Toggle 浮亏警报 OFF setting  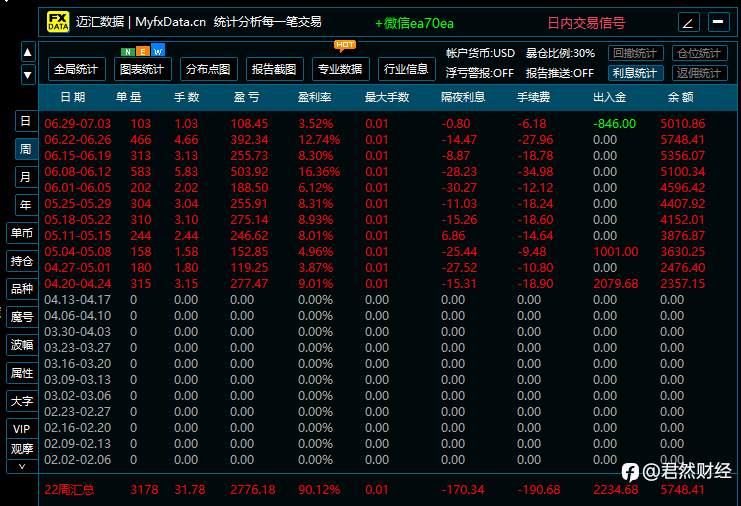pos(480,73)
